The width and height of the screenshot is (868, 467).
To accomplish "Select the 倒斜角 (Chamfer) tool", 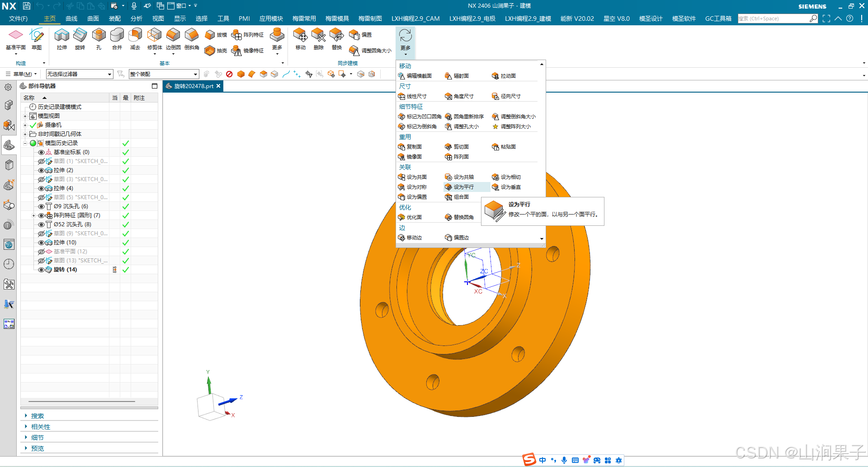I will coord(192,39).
